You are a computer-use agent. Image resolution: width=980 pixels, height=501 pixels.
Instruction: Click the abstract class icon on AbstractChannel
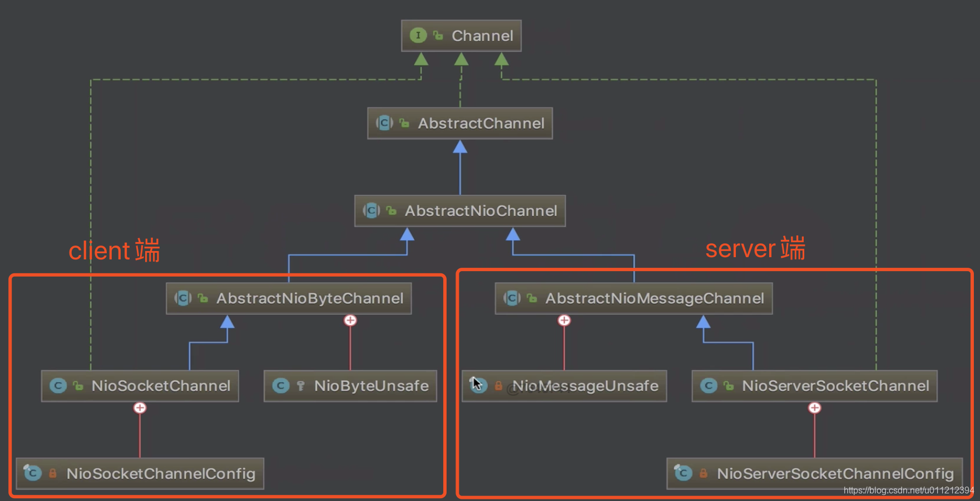coord(384,123)
